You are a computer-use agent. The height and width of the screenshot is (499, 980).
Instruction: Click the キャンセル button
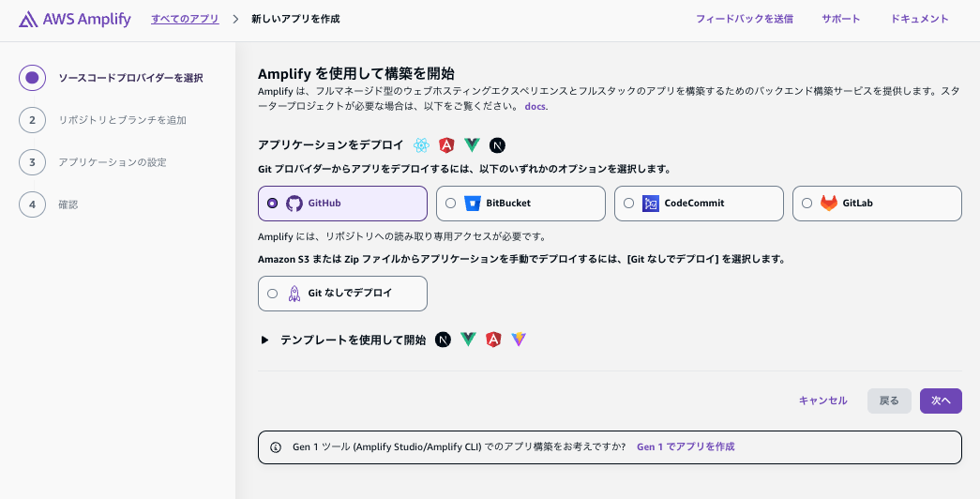point(823,401)
